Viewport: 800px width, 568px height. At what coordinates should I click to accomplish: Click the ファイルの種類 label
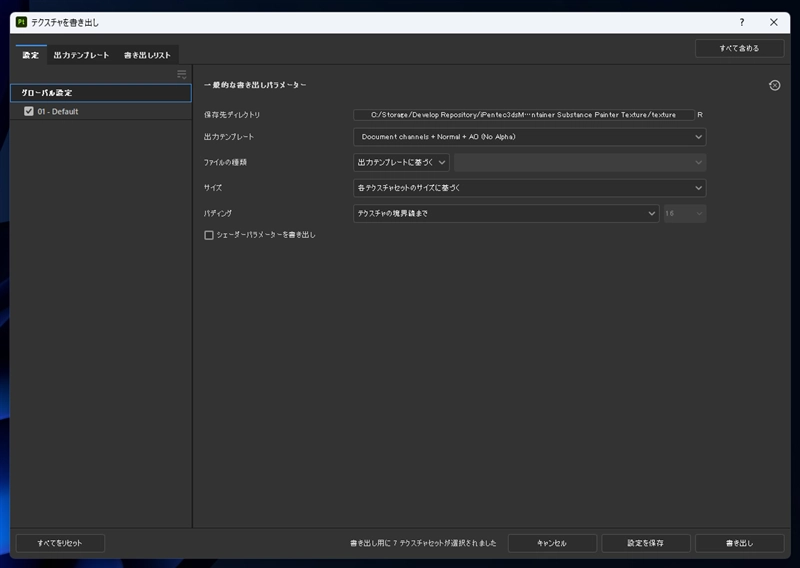226,162
